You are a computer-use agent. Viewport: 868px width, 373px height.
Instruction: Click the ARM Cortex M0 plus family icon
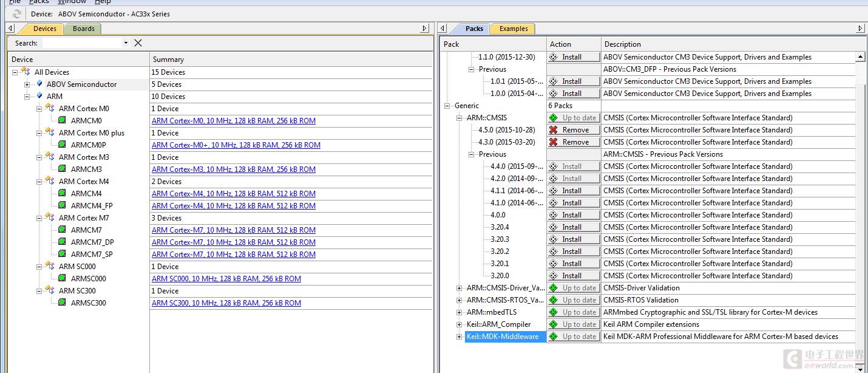pos(50,132)
